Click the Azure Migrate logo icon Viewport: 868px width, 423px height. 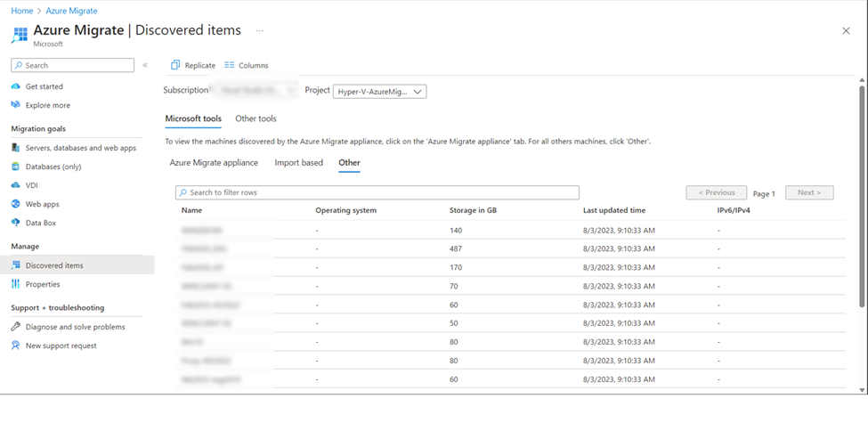point(20,35)
